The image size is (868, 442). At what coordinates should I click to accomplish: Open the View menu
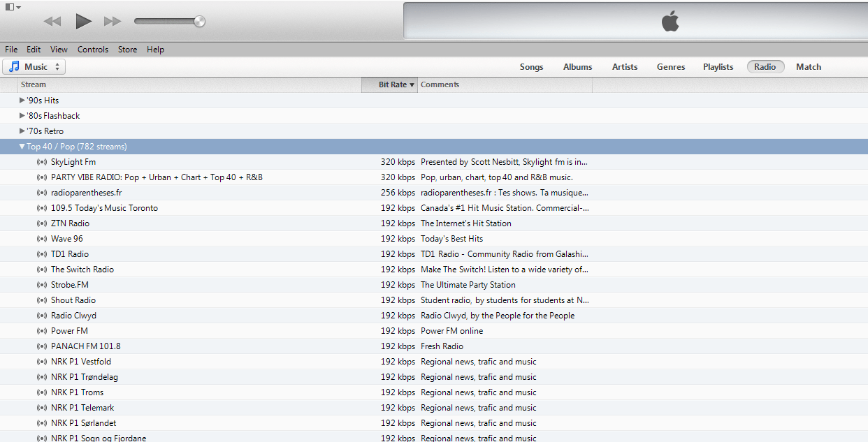pos(59,50)
